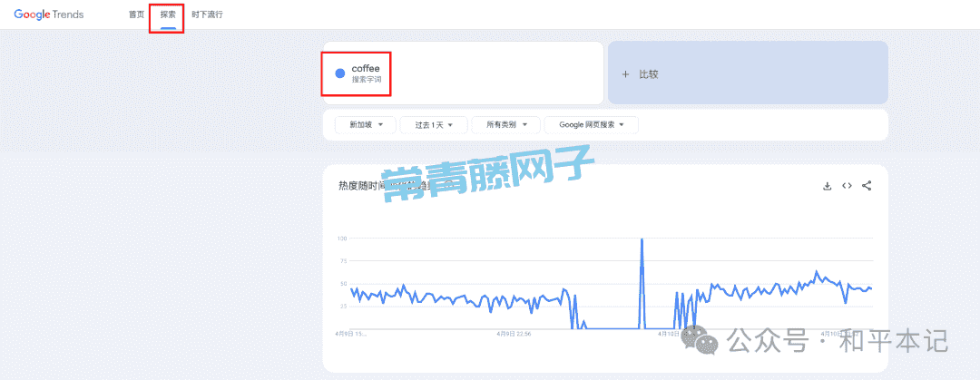This screenshot has width=980, height=380.
Task: Select the 探索 tab
Action: [168, 15]
